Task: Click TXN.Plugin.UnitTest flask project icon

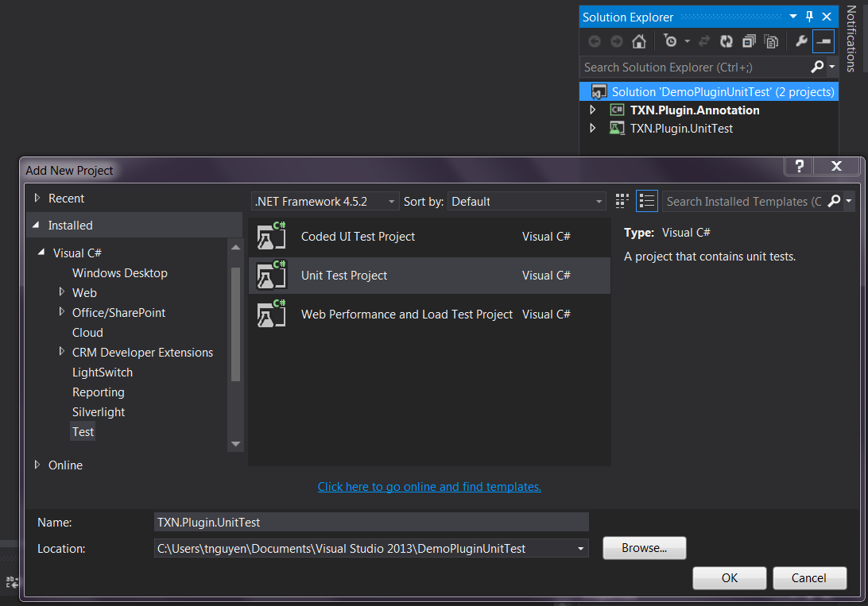Action: pos(617,129)
